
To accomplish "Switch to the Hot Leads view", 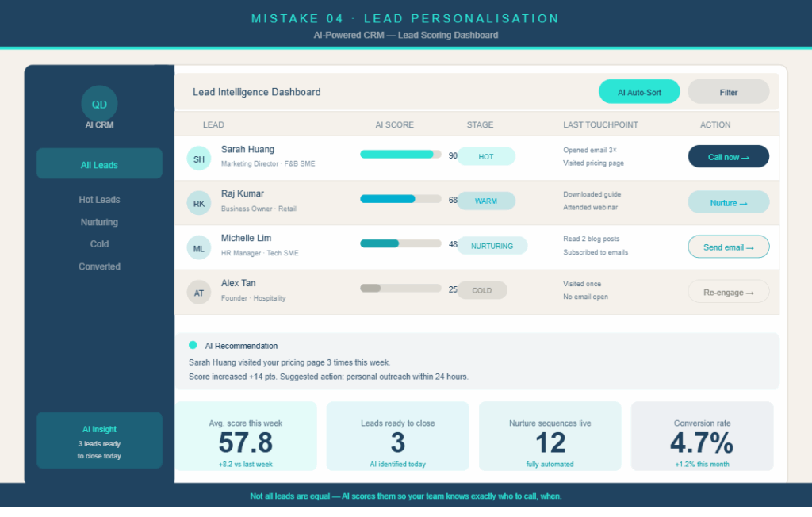I will click(99, 199).
